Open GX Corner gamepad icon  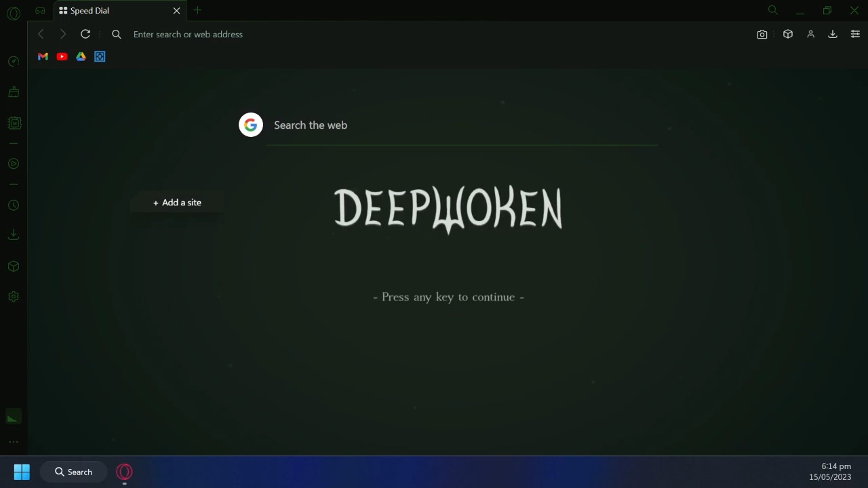point(41,11)
